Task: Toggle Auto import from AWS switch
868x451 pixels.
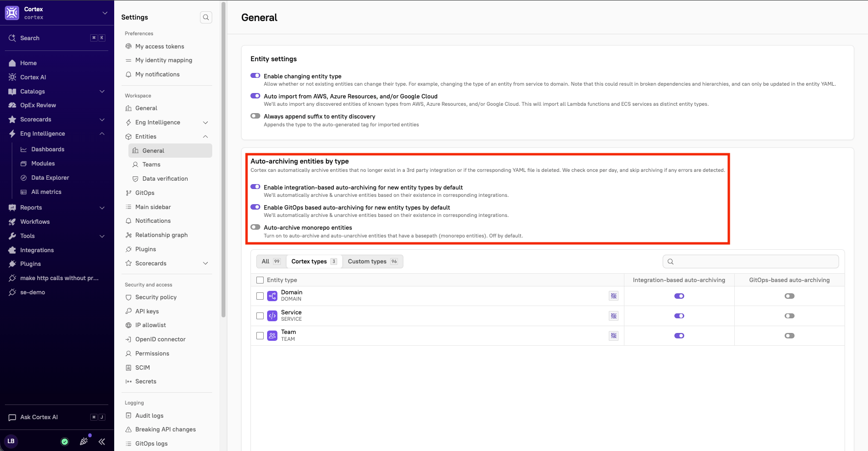Action: coord(255,96)
